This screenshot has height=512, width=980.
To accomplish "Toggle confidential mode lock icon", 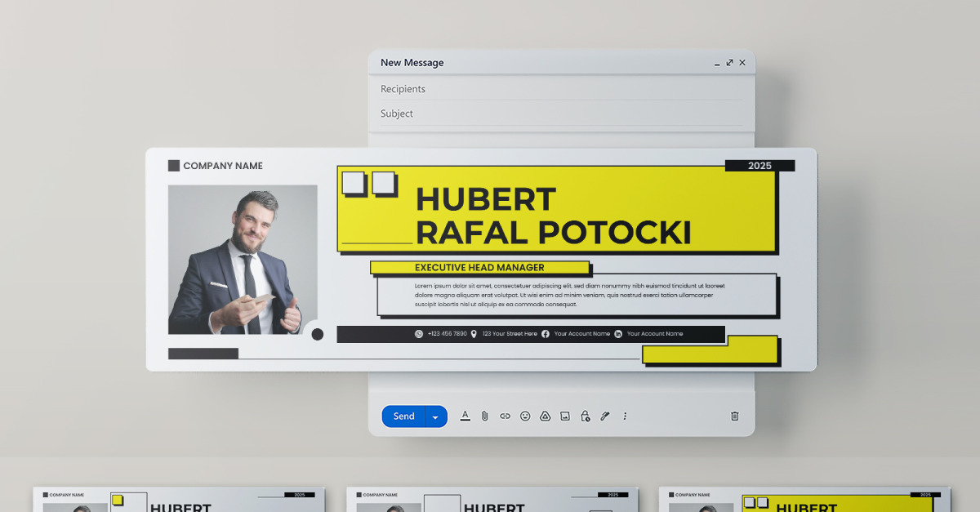I will click(x=585, y=416).
